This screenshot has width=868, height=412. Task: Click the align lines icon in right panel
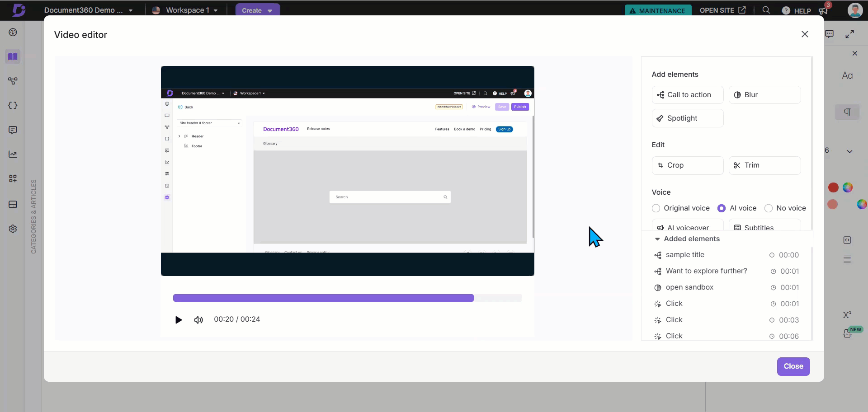pos(847,259)
